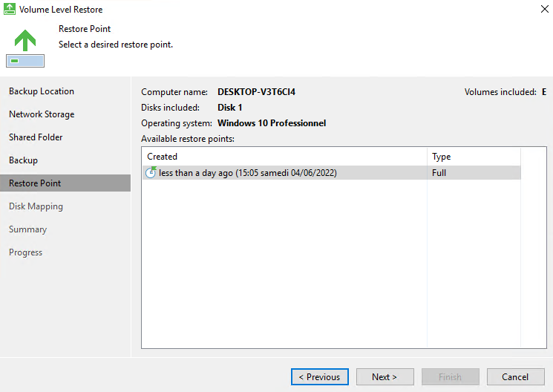Click the clock icon of the restore point
Screen dimensions: 553x392
[151, 172]
